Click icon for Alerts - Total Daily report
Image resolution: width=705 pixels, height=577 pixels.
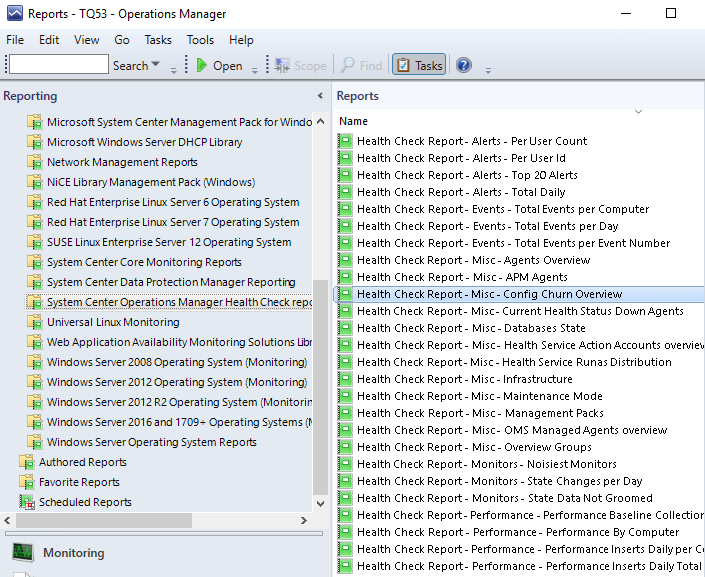[345, 192]
